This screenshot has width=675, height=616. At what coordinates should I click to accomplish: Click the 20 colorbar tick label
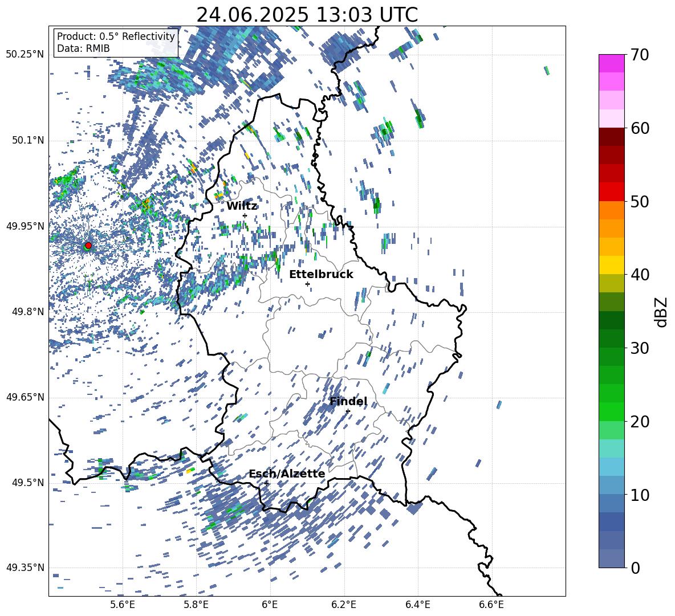[640, 421]
